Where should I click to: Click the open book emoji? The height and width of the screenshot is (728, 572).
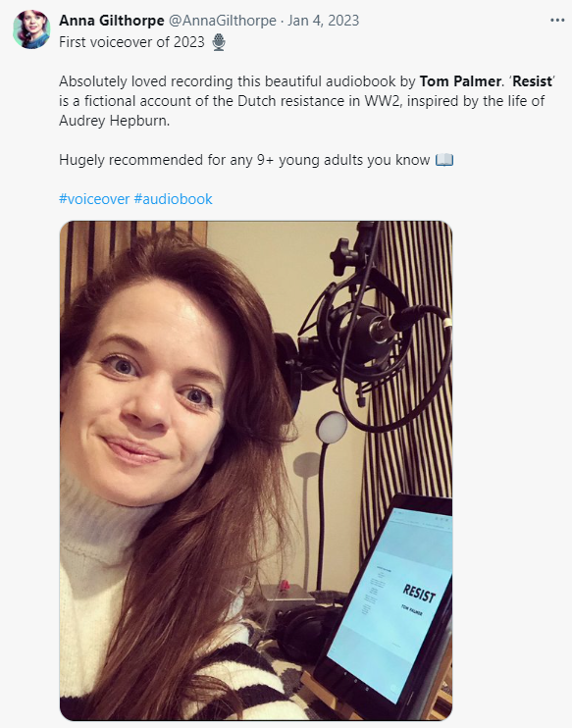click(x=444, y=160)
